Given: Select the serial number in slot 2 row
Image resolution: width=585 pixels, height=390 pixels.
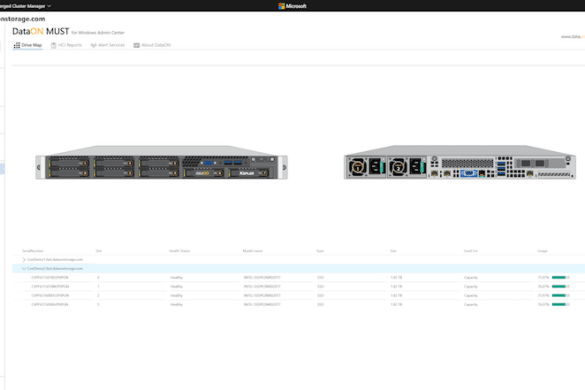Looking at the screenshot, I should [x=50, y=296].
